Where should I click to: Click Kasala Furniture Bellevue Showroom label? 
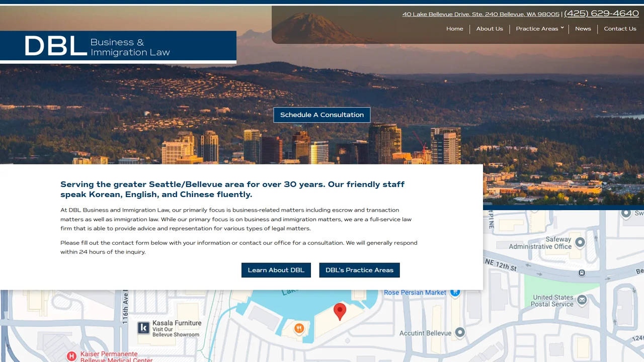[177, 328]
